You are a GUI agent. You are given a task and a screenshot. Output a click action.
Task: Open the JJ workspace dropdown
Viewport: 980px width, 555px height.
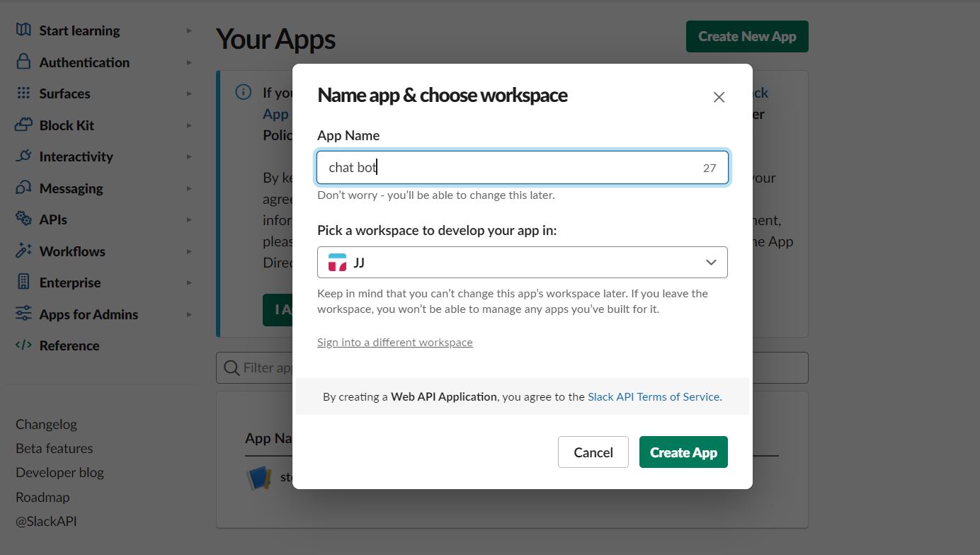click(x=523, y=263)
